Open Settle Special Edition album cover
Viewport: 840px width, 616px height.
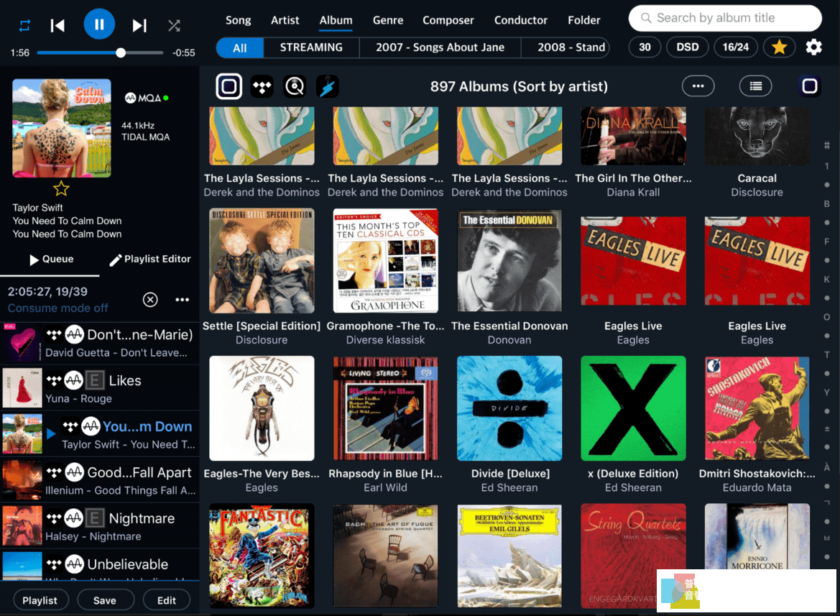click(x=262, y=261)
